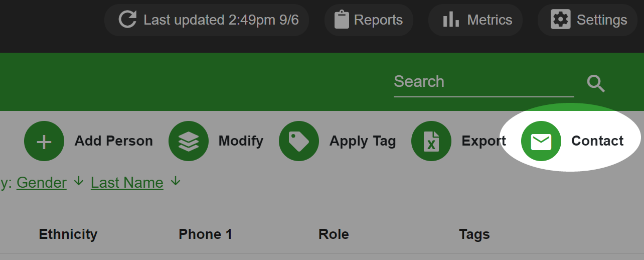Toggle sort direction arrow next to Gender
Viewport: 644px width, 260px height.
tap(78, 182)
